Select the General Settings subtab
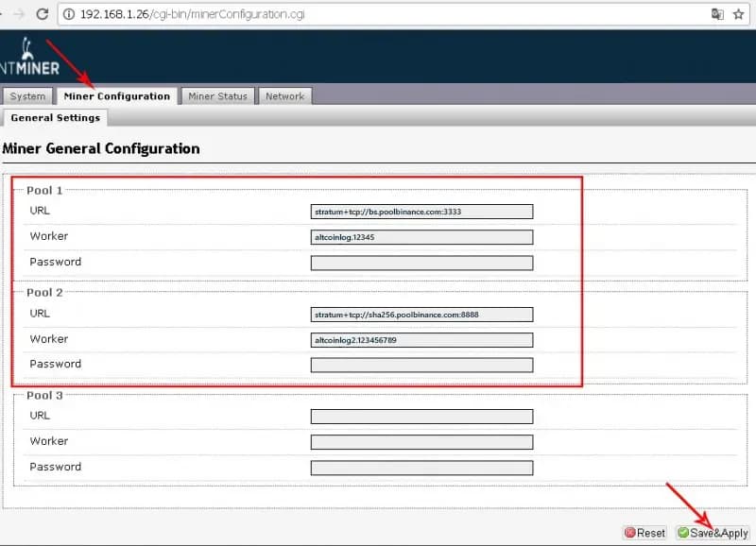Image resolution: width=756 pixels, height=546 pixels. coord(56,117)
